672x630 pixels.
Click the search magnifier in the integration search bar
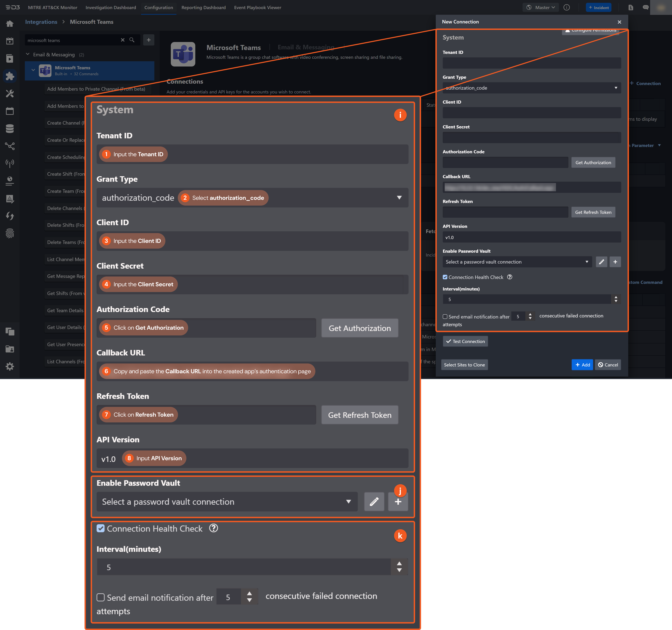pos(132,40)
